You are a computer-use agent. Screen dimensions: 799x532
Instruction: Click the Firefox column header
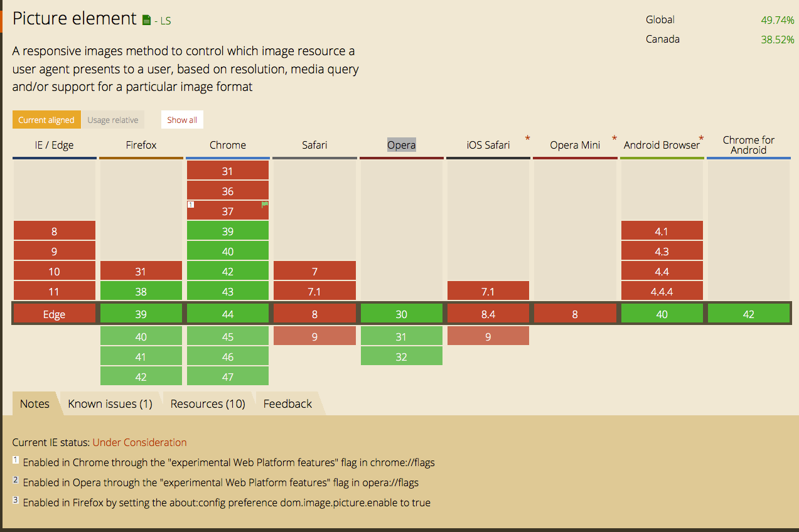point(141,145)
